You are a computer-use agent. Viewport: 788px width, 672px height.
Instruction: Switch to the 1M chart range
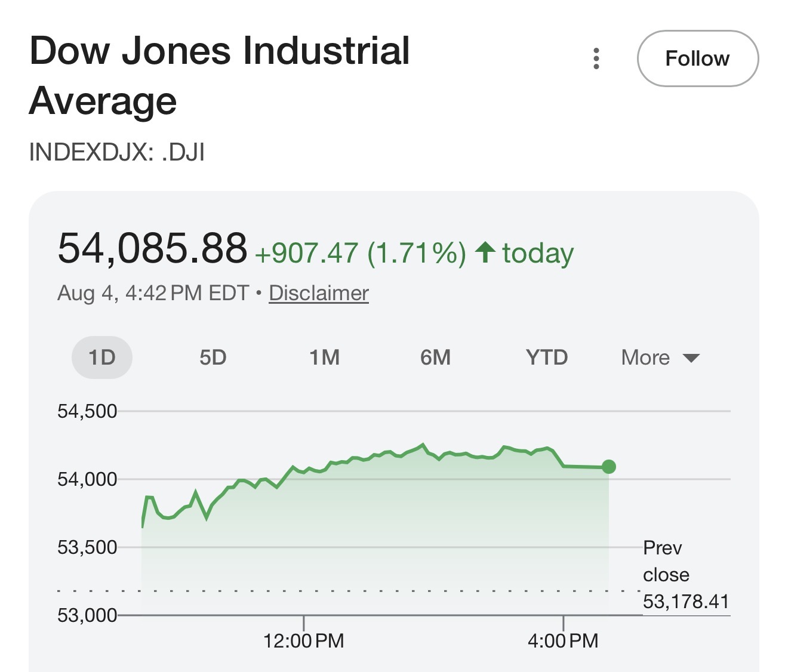tap(324, 357)
